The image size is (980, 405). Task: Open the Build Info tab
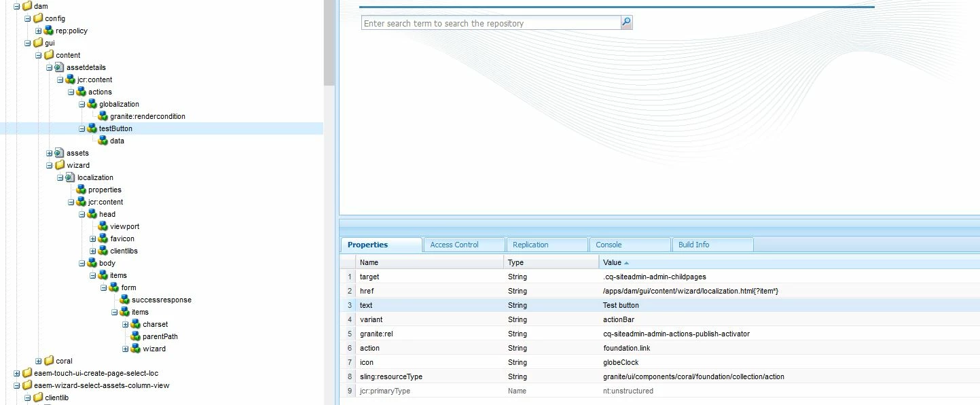tap(712, 245)
